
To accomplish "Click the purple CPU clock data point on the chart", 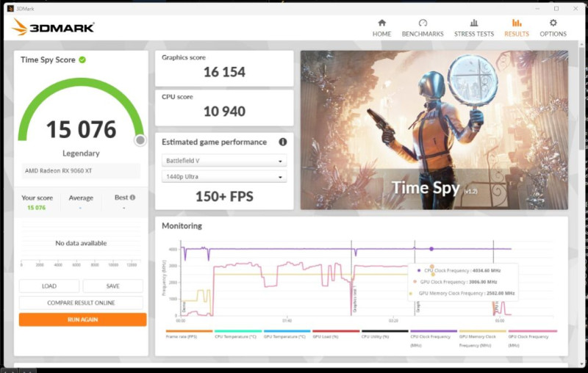I will [x=431, y=249].
